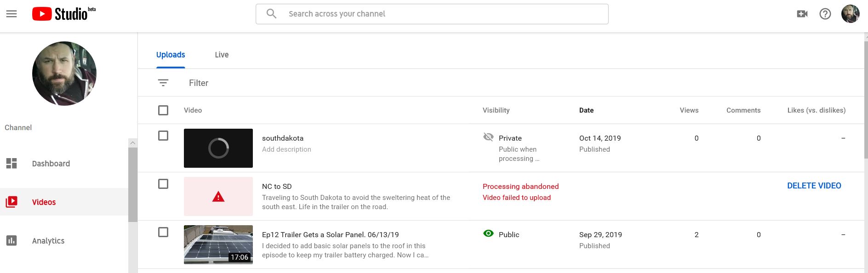
Task: Open the Ep12 Trailer Gets a Solar Panel title
Action: [x=330, y=234]
